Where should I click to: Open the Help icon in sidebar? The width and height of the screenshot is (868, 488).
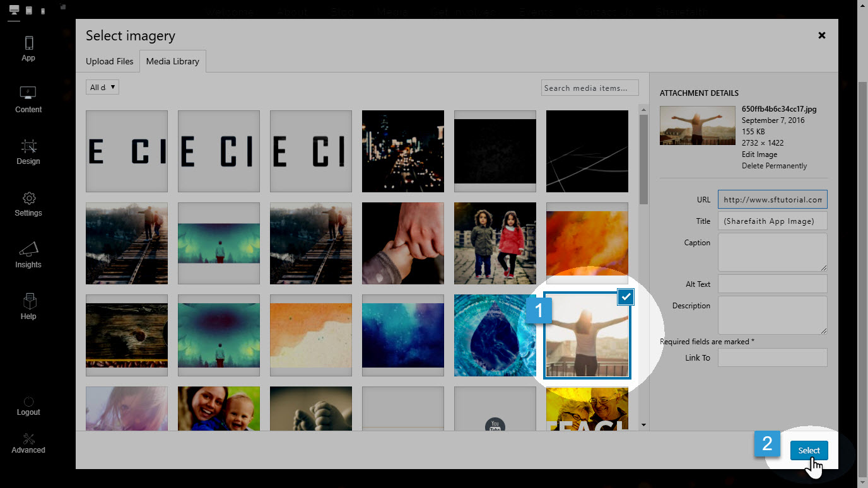pyautogui.click(x=28, y=301)
